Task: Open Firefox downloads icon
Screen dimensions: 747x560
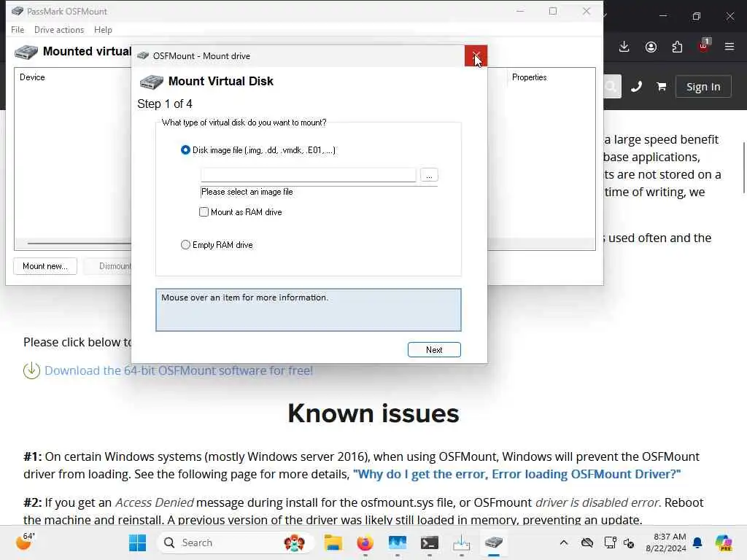Action: [x=624, y=47]
